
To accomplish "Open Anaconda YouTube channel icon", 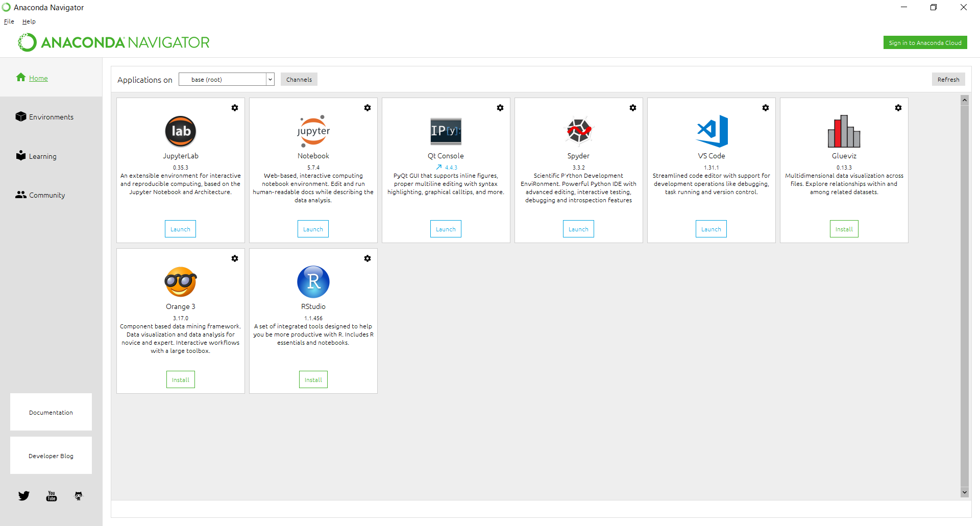I will 52,496.
